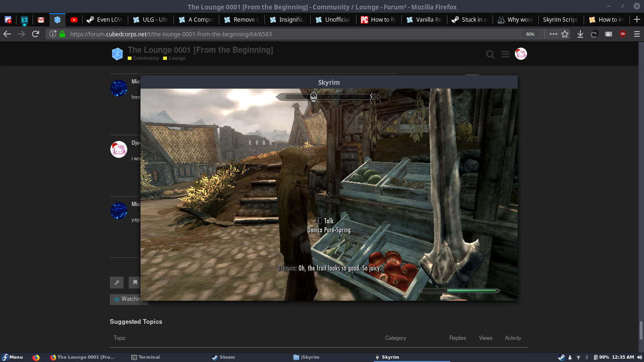Image resolution: width=644 pixels, height=362 pixels.
Task: Sort suggested topics by Replies column
Action: [x=457, y=338]
